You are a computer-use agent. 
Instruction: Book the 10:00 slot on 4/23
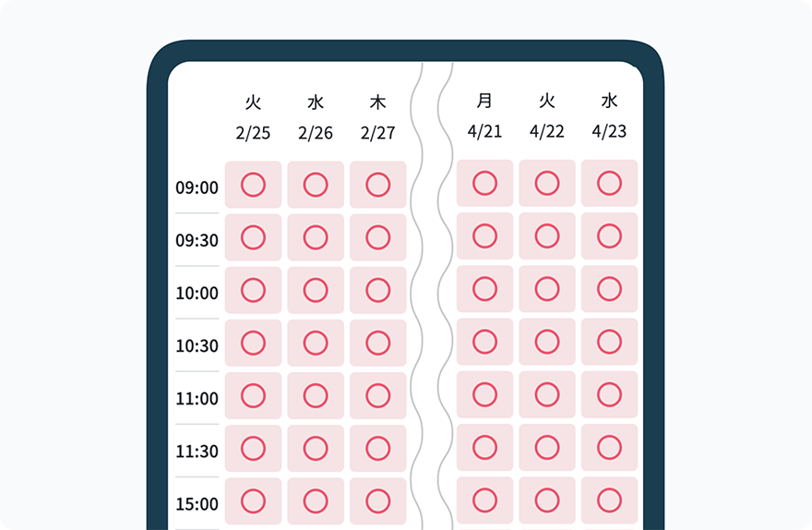click(609, 289)
